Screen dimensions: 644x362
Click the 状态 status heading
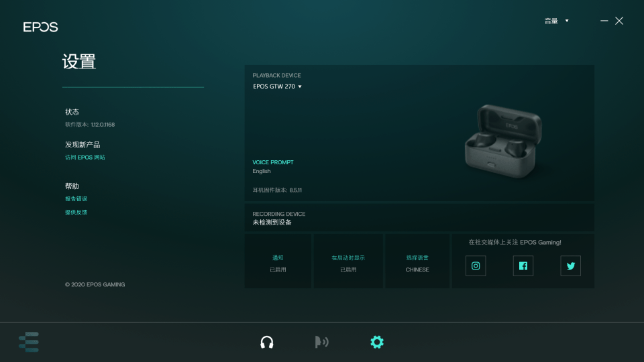tap(72, 112)
